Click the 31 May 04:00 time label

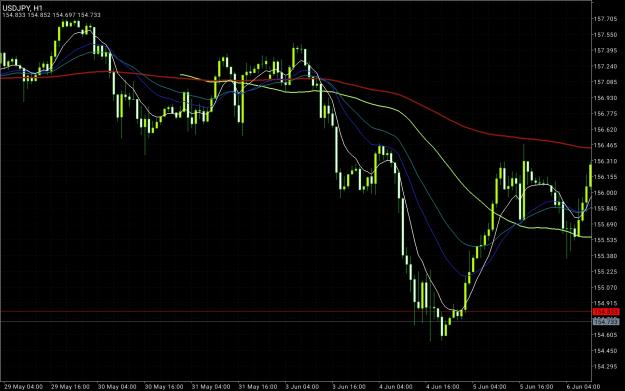tap(210, 387)
